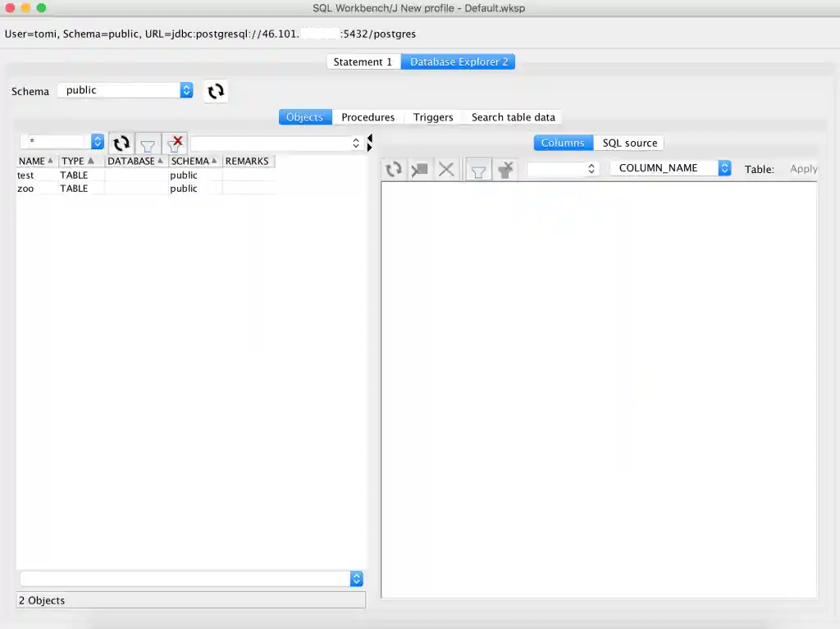Viewport: 840px width, 629px height.
Task: Click the Apply button next to Table
Action: (x=802, y=169)
